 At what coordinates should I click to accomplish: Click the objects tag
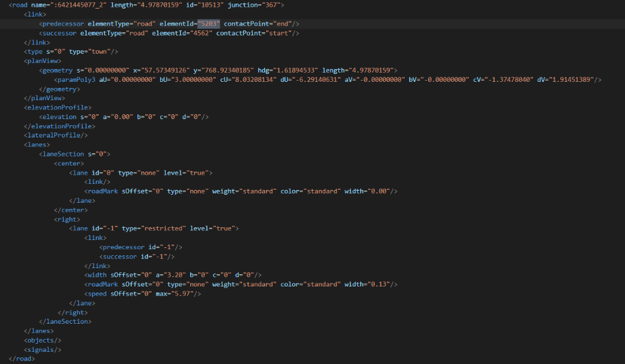43,340
